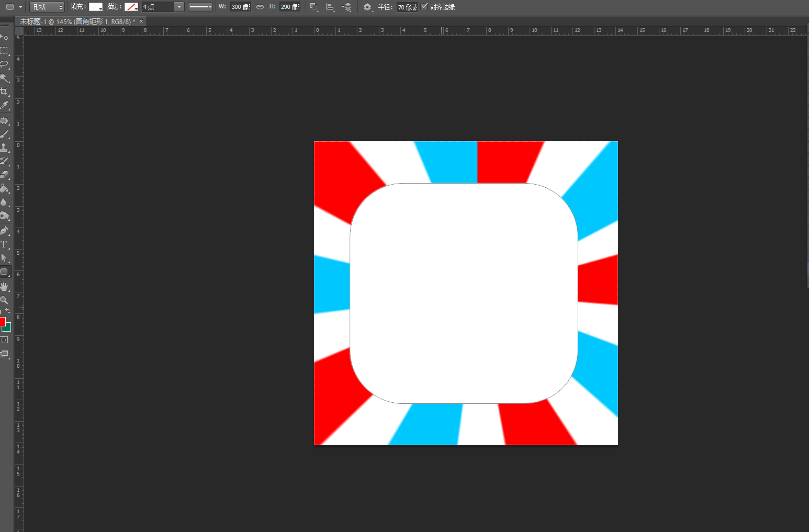The width and height of the screenshot is (809, 532).
Task: Open the stroke width 4点 dropdown
Action: tap(179, 7)
